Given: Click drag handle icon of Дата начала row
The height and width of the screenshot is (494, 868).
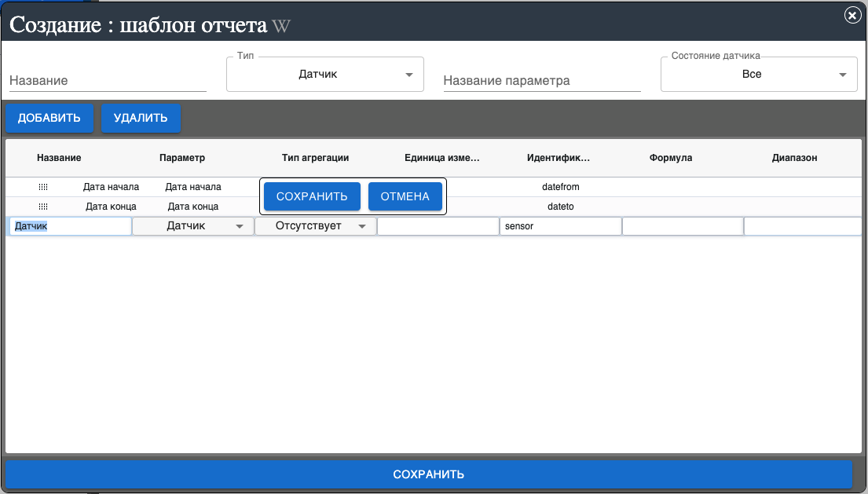Looking at the screenshot, I should point(43,187).
